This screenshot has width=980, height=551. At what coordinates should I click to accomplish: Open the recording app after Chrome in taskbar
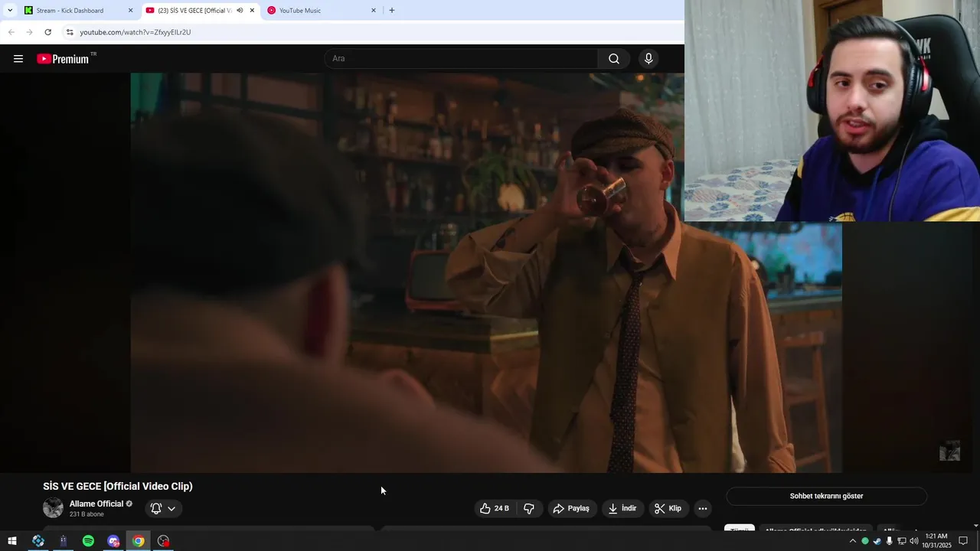click(163, 541)
